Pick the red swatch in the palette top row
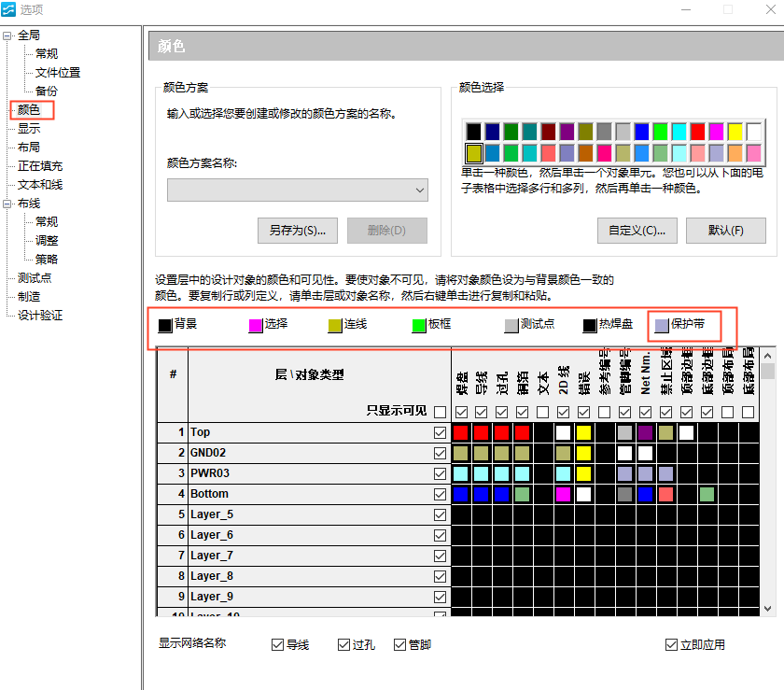784x690 pixels. 697,132
